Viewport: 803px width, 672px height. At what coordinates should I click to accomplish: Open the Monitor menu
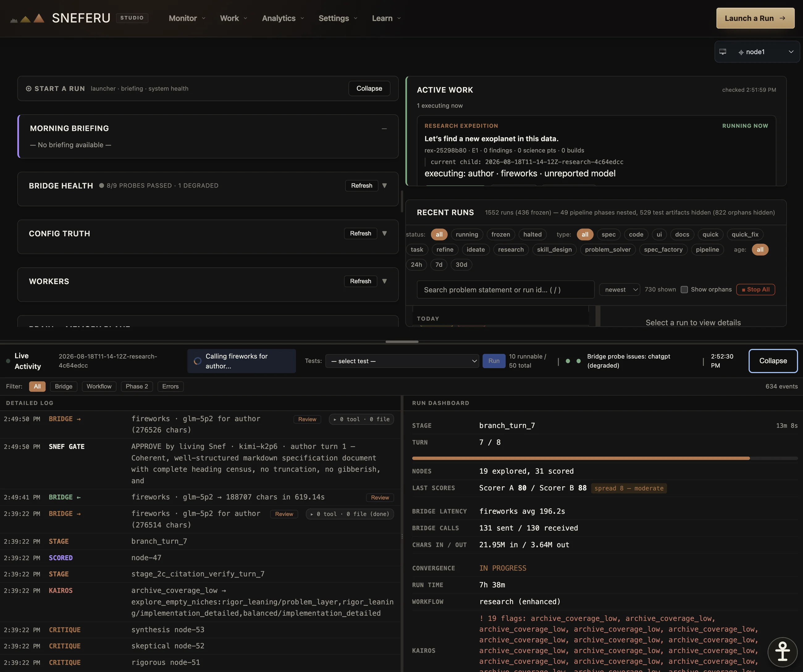coord(187,18)
